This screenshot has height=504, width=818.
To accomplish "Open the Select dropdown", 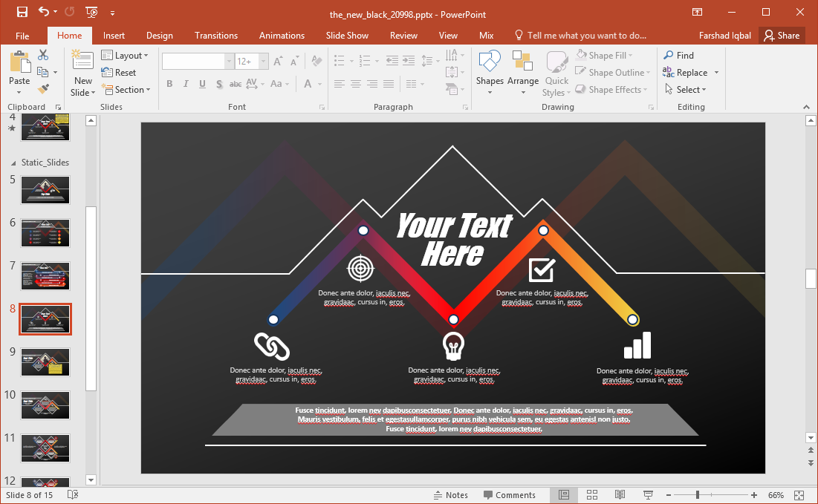I will 686,90.
